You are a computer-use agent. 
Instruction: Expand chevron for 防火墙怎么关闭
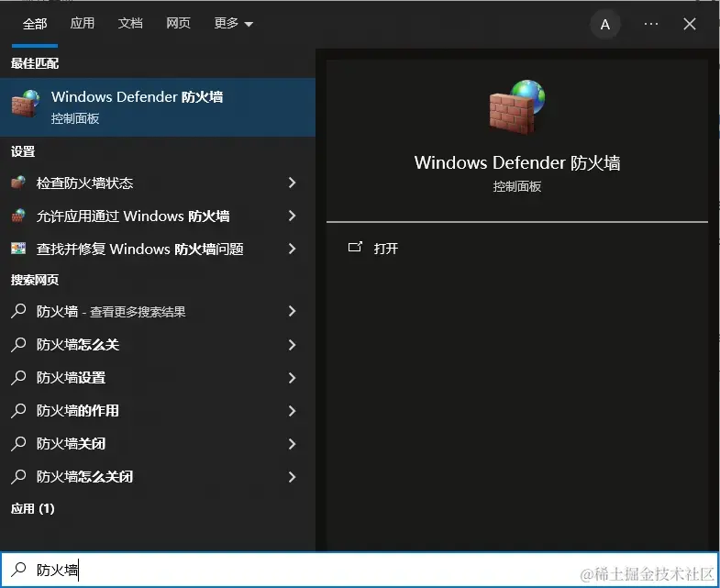pos(292,477)
